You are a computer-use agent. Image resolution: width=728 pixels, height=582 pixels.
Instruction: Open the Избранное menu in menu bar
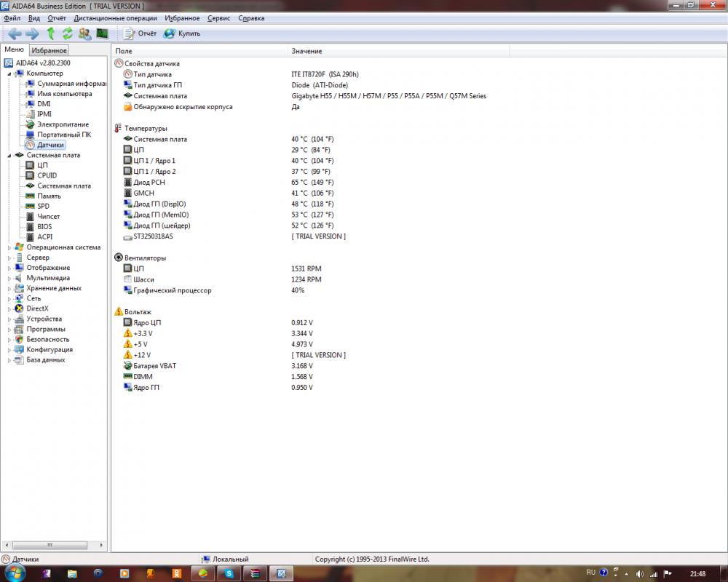pyautogui.click(x=182, y=18)
